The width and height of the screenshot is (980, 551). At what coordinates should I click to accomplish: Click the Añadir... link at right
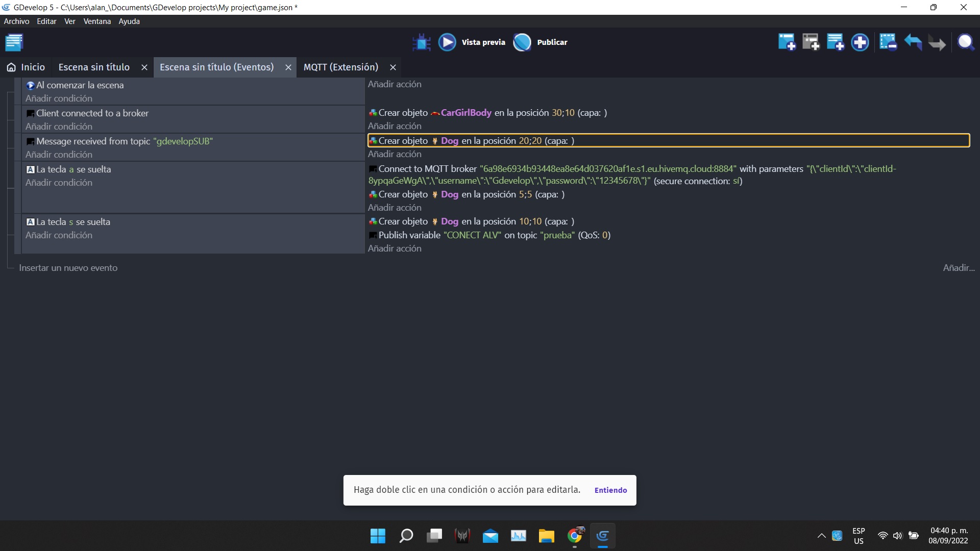click(959, 268)
